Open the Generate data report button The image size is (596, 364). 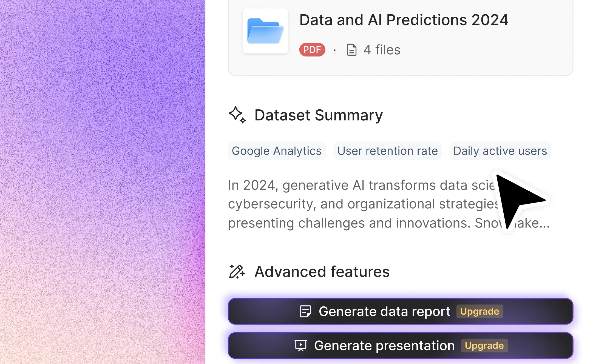point(401,311)
